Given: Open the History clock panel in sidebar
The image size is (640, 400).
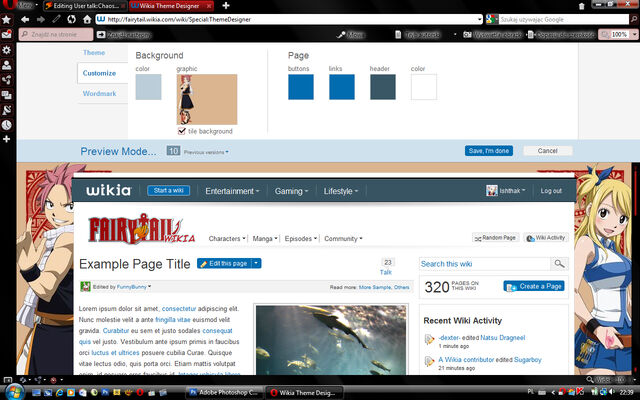Looking at the screenshot, I should point(7,125).
